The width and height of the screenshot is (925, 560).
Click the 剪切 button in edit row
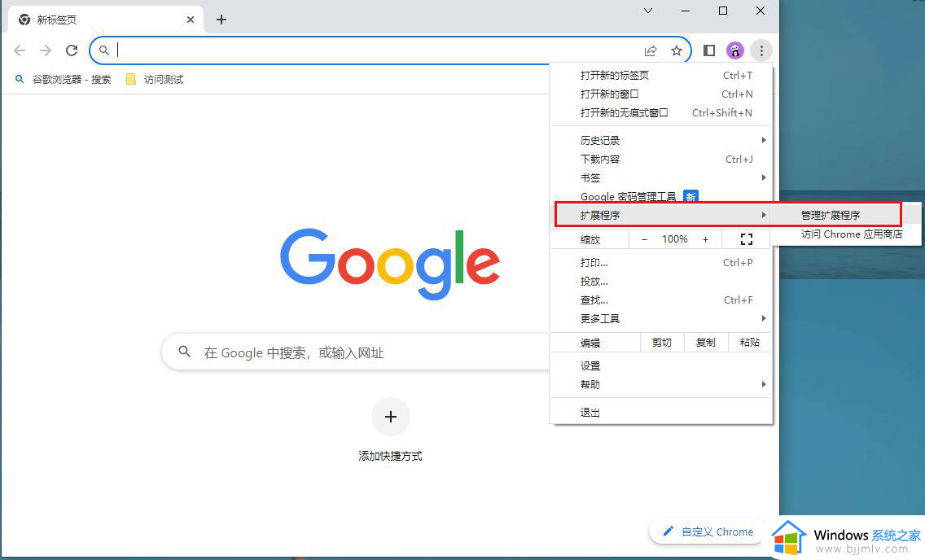tap(662, 343)
